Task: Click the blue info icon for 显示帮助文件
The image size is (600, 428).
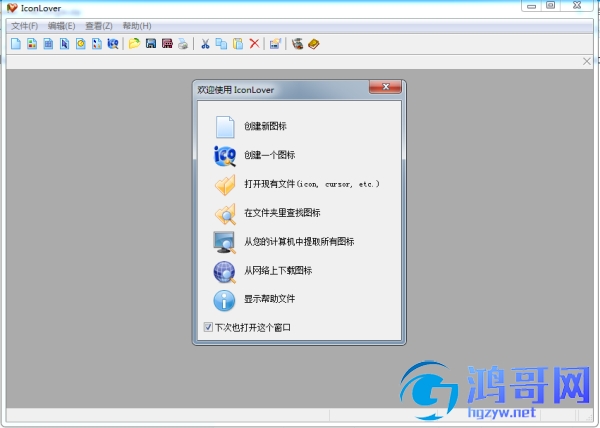Action: coord(224,300)
